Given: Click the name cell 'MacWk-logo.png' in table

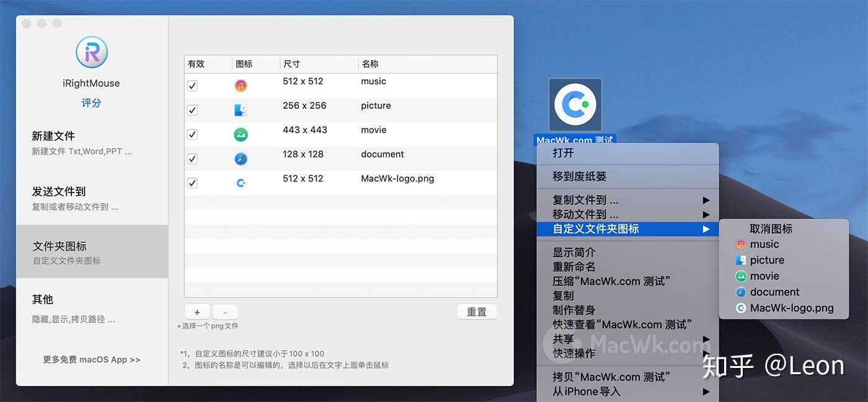Looking at the screenshot, I should [x=397, y=178].
